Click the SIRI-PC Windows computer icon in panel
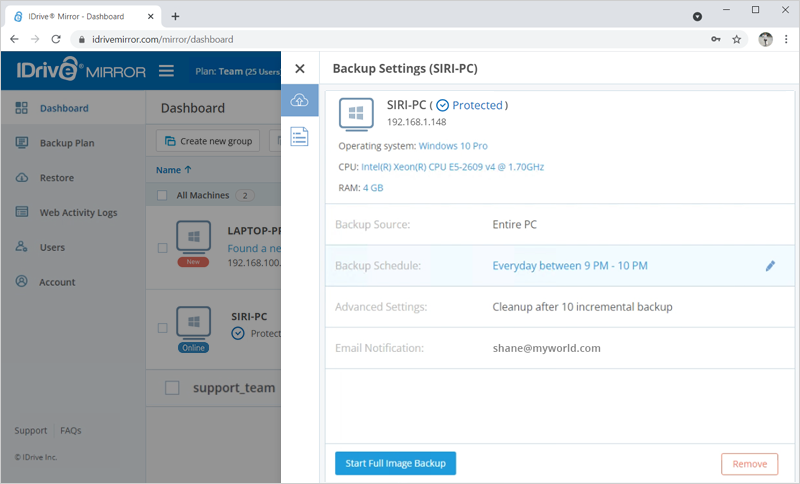This screenshot has width=800, height=484. pos(356,115)
